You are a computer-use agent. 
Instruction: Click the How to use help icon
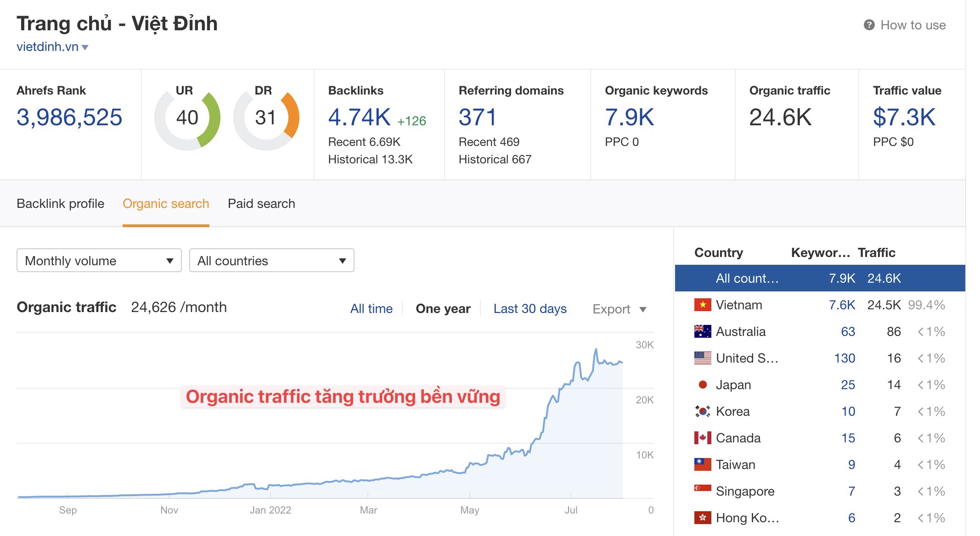(x=869, y=25)
